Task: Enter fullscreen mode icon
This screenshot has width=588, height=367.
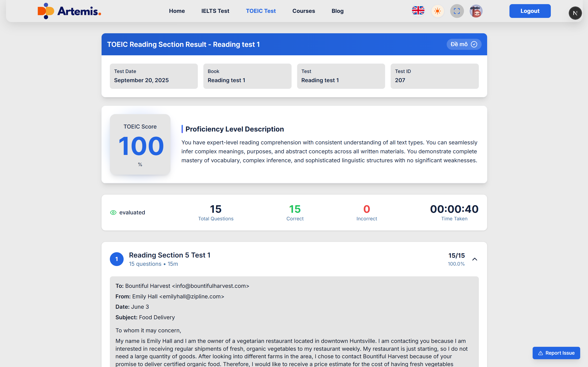Action: click(457, 11)
